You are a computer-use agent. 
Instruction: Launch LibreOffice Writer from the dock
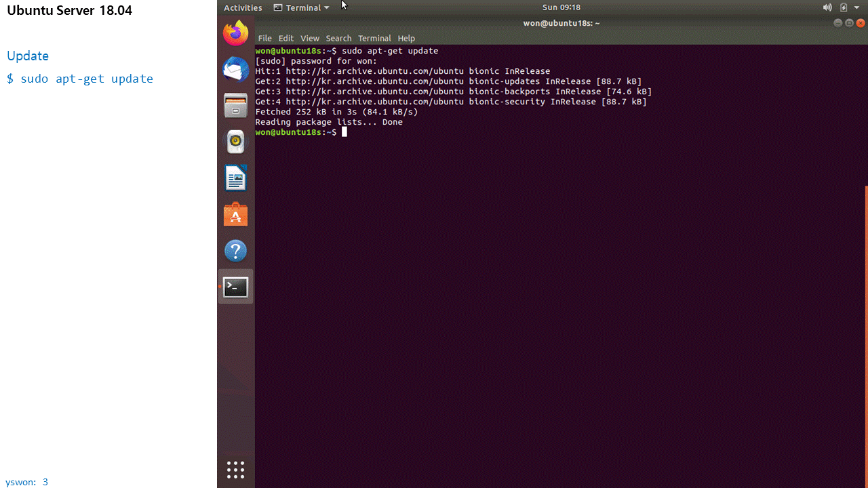[x=236, y=178]
